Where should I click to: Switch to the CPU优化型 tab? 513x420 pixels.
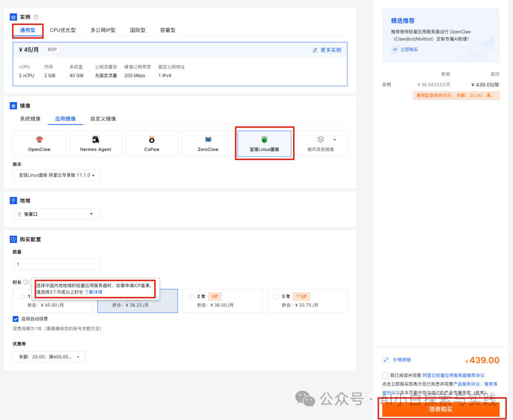coord(63,30)
